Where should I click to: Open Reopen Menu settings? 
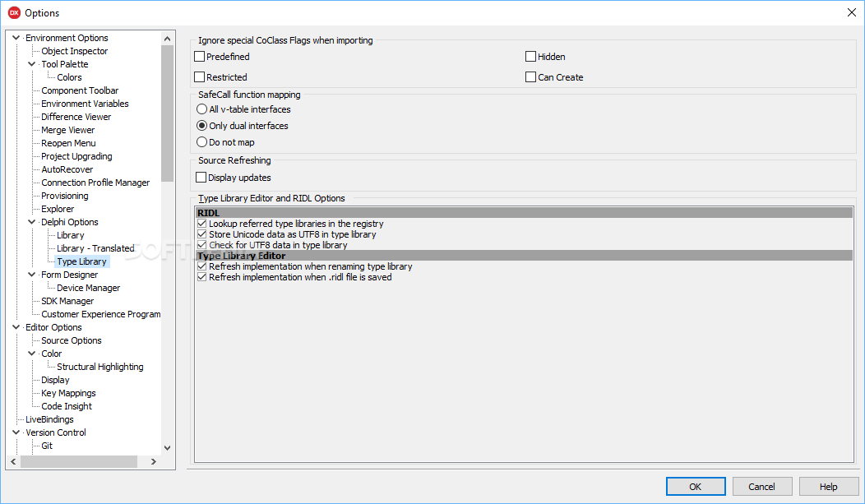[x=68, y=143]
